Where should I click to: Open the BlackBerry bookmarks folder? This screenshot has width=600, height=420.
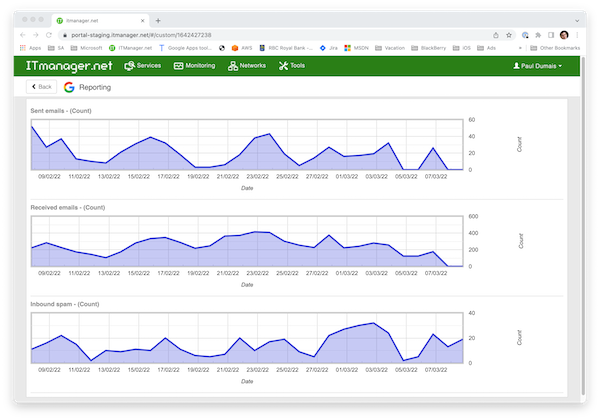pyautogui.click(x=429, y=48)
